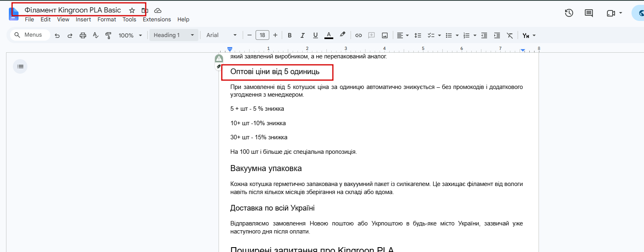Expand the video call options arrow

pyautogui.click(x=621, y=13)
